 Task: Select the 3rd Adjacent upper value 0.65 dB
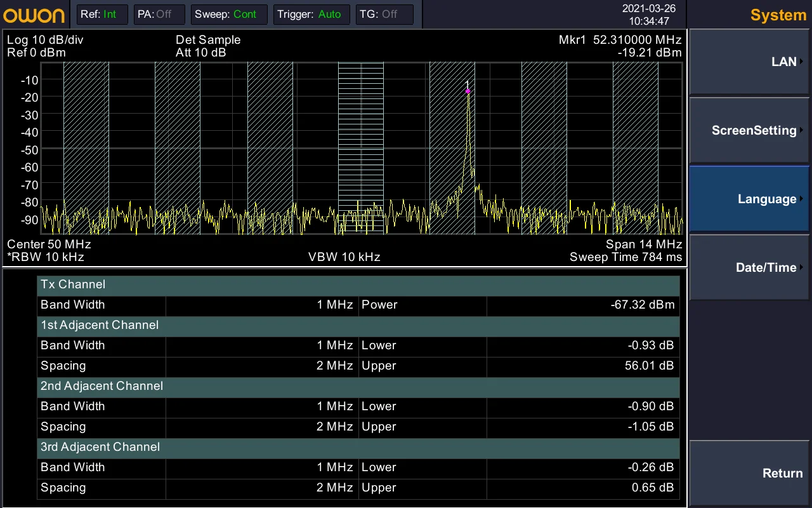(653, 488)
